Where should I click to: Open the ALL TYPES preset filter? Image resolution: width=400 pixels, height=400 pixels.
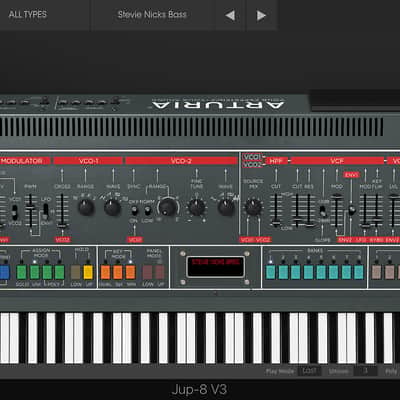pos(28,14)
